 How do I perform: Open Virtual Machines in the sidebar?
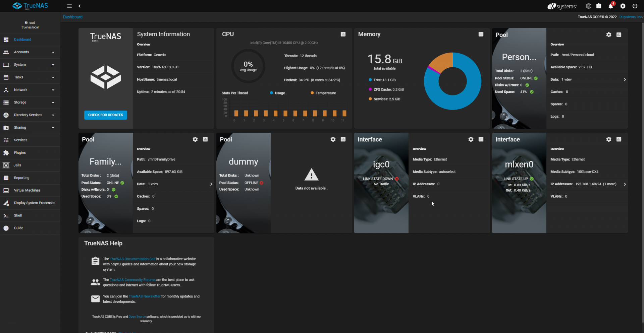[x=30, y=190]
